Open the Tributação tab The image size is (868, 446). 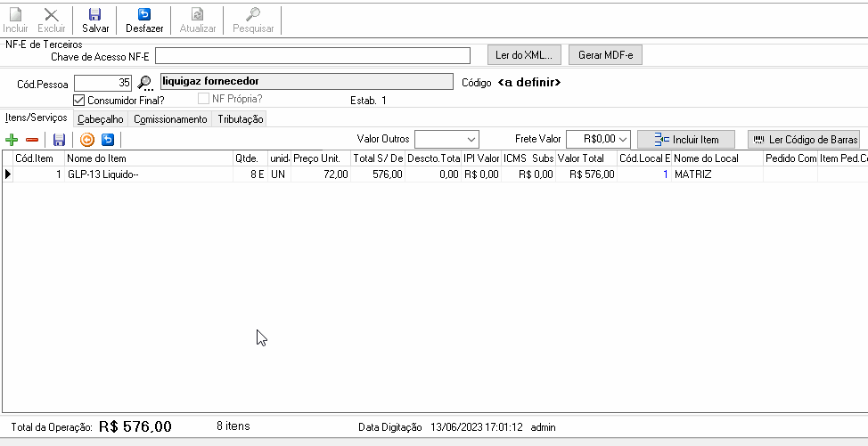tap(241, 119)
